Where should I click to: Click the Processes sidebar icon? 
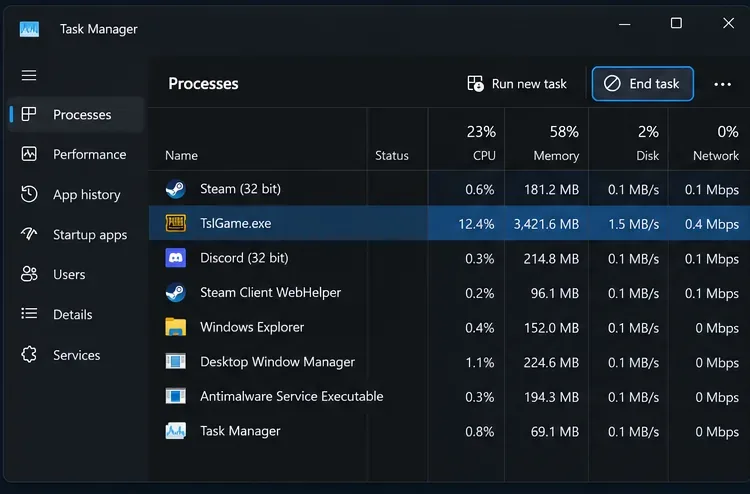pyautogui.click(x=29, y=114)
